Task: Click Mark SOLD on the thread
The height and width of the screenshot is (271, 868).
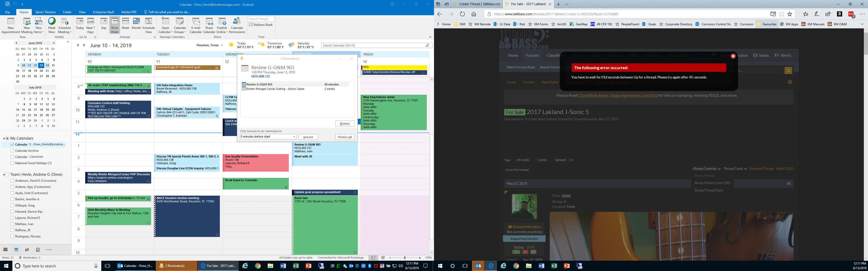Action: [785, 169]
